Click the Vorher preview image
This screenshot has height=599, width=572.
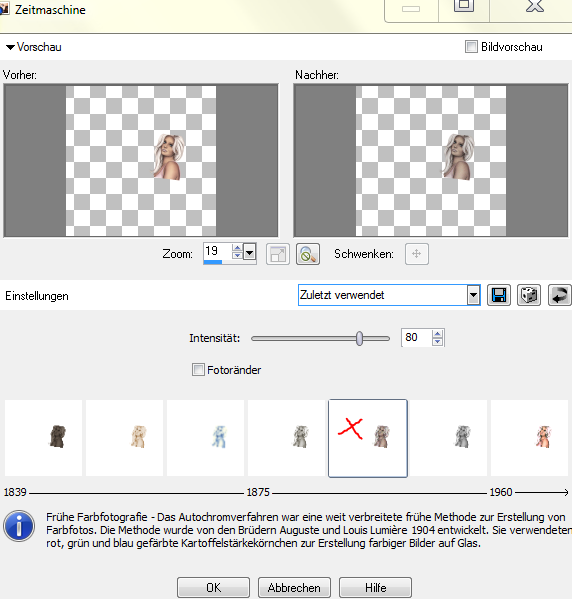click(x=141, y=160)
